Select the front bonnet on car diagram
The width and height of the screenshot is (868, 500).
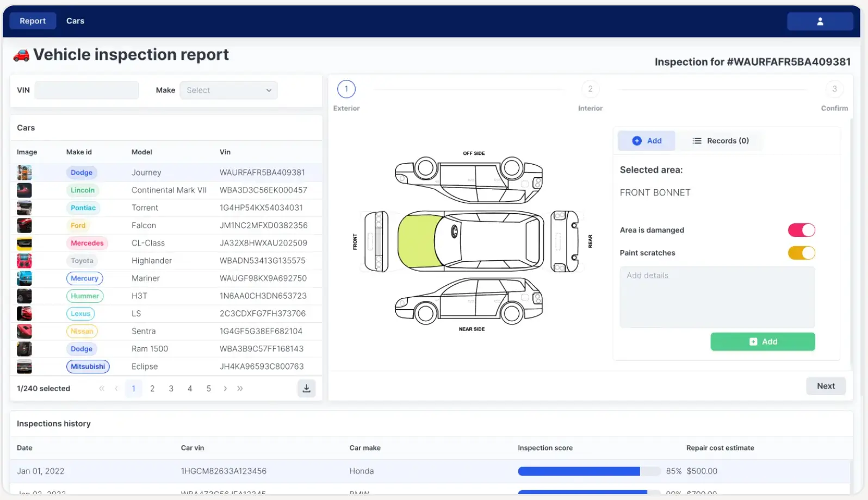420,241
